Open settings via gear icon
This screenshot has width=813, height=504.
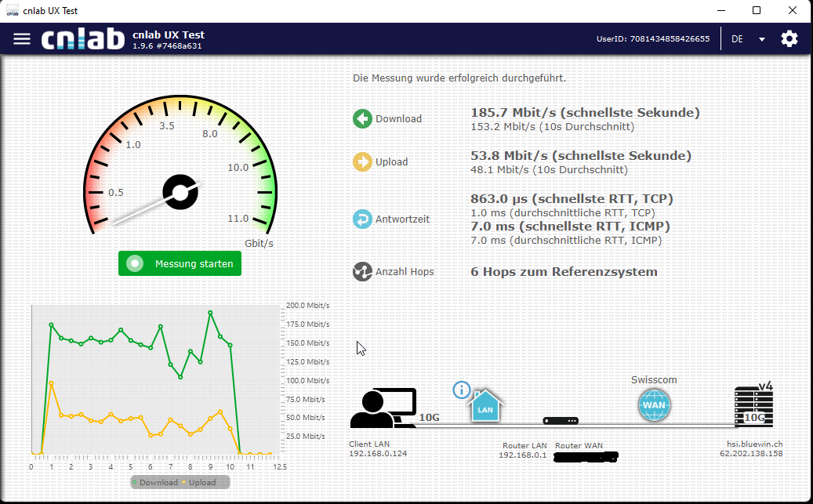tap(789, 38)
